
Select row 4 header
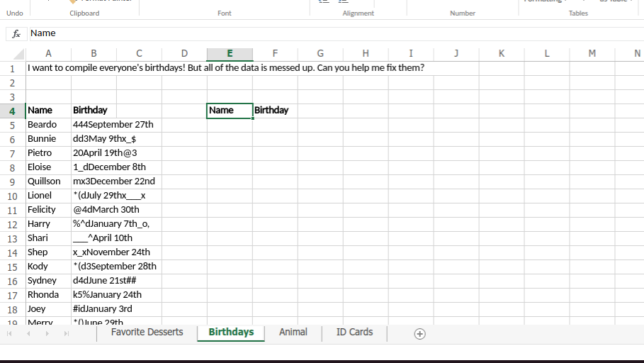(12, 111)
